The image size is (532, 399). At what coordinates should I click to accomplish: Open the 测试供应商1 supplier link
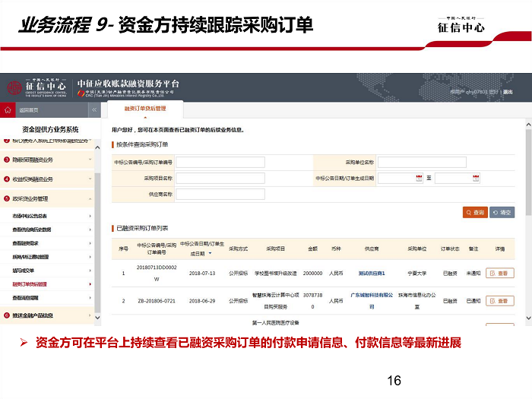pos(372,273)
